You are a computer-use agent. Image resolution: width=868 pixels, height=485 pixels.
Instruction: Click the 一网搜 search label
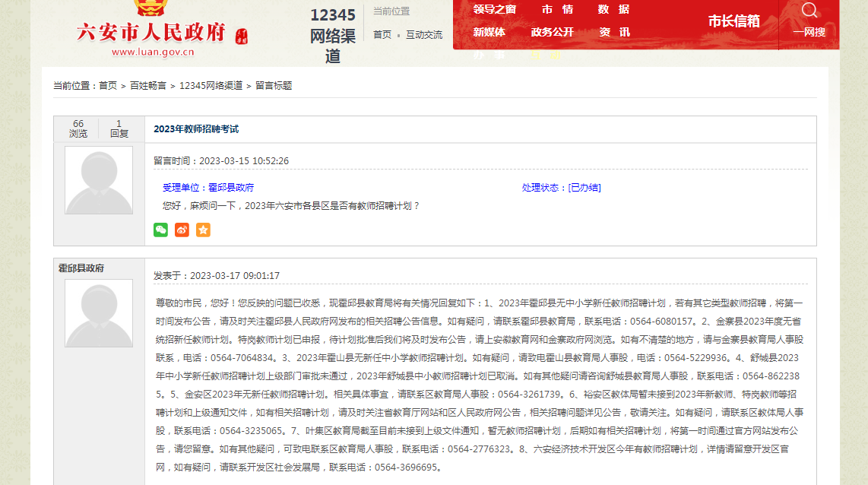coord(809,32)
